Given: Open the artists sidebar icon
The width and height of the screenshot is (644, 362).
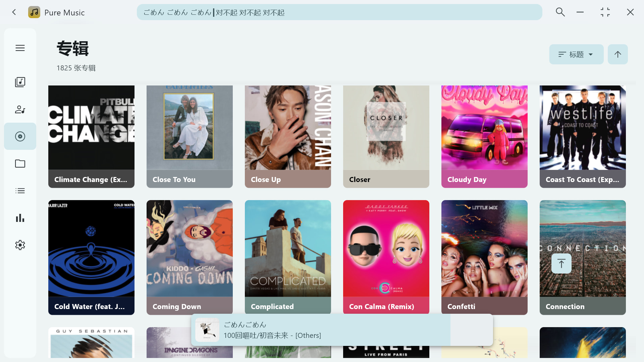Looking at the screenshot, I should coord(20,109).
